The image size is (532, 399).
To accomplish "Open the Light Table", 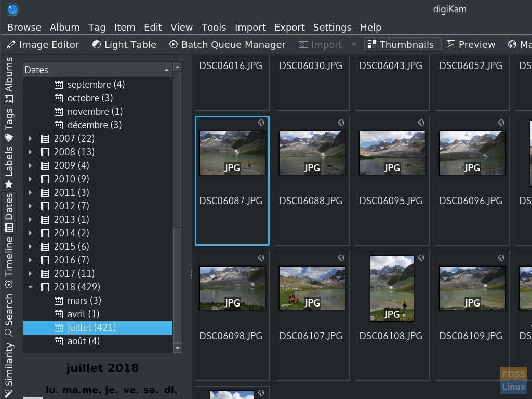I will tap(124, 45).
